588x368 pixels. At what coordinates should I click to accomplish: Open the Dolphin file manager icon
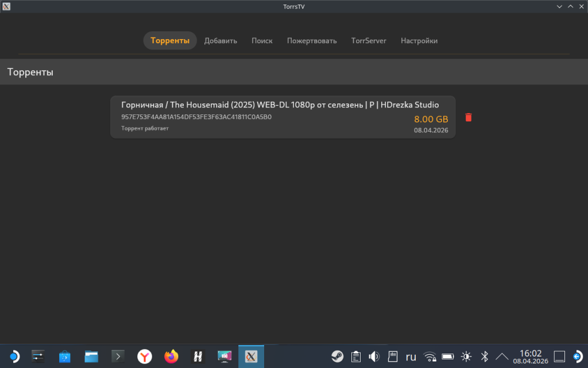[91, 356]
